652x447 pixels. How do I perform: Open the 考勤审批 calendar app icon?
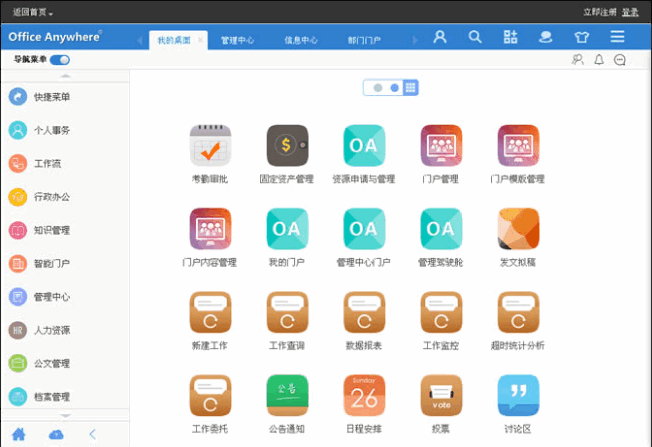click(210, 146)
